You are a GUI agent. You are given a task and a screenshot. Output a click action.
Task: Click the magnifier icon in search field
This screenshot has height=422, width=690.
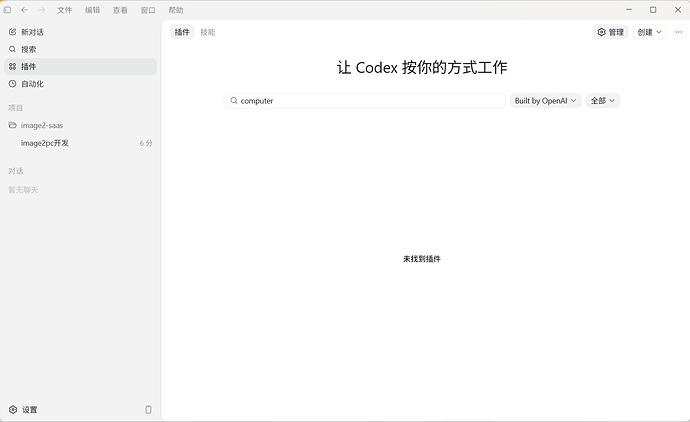tap(234, 101)
